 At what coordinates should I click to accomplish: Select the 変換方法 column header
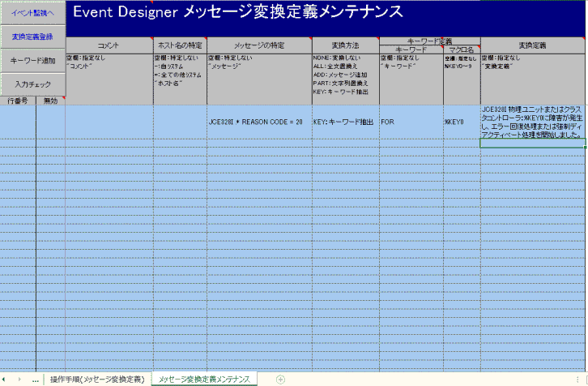tap(346, 45)
